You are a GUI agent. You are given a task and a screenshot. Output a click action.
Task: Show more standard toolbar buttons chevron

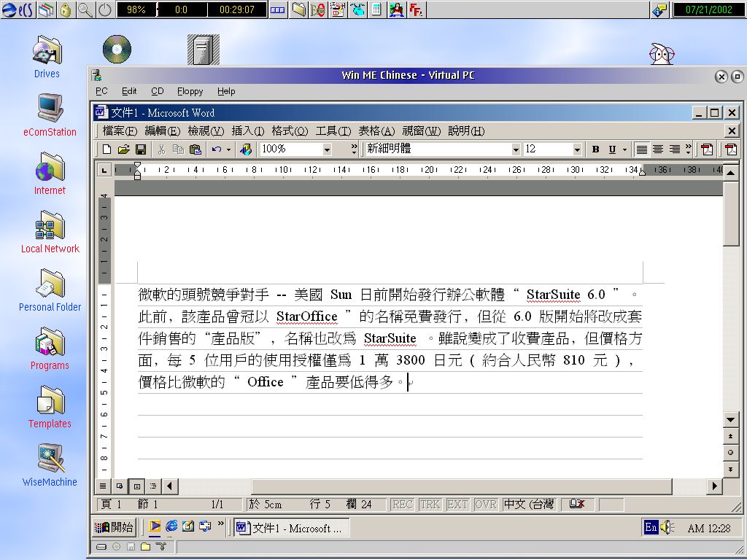tap(354, 149)
